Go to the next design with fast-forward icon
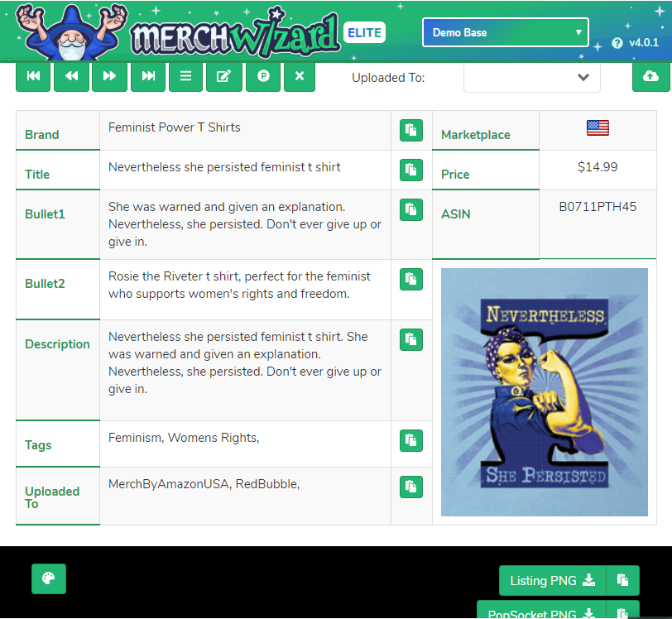Screen dimensions: 672x619 [110, 76]
